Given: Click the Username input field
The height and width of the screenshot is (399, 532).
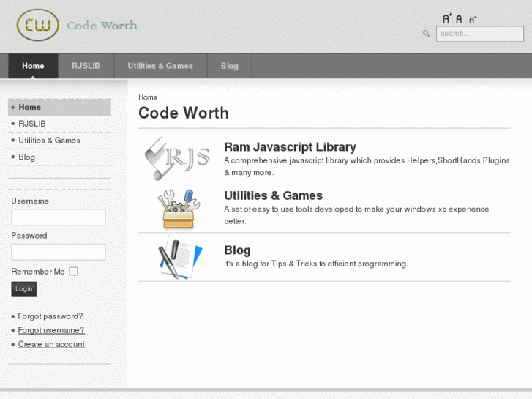Looking at the screenshot, I should pos(59,217).
